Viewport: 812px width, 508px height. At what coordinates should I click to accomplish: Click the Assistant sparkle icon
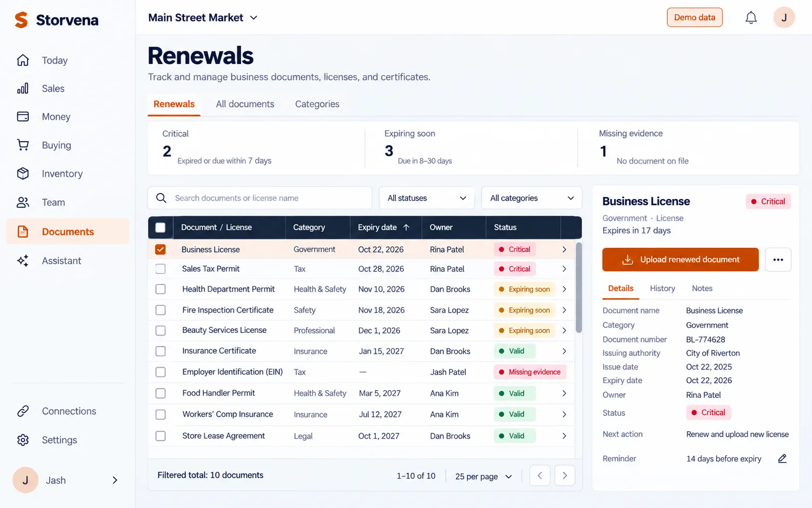click(x=23, y=261)
